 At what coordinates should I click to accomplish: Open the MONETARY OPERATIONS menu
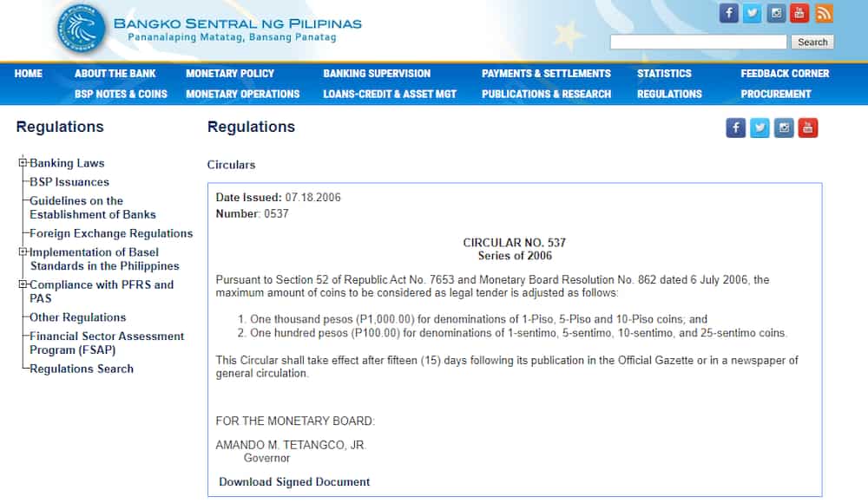[x=242, y=94]
